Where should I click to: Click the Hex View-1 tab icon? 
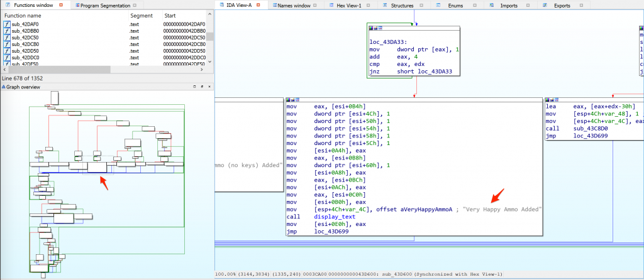[x=331, y=5]
